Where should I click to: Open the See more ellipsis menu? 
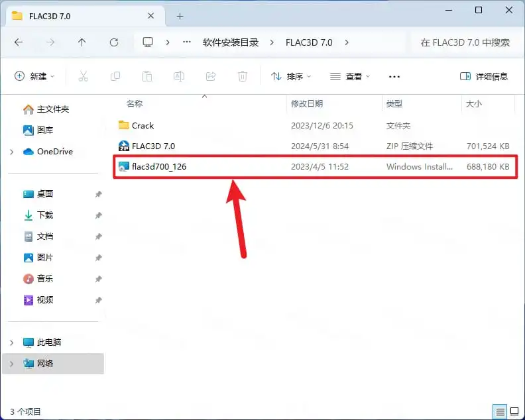click(x=394, y=77)
